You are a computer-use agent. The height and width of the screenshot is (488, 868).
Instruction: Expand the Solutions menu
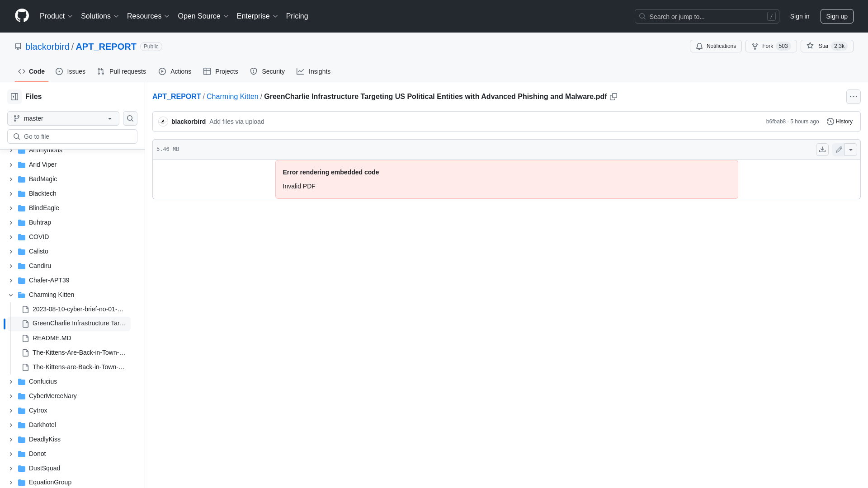(100, 16)
